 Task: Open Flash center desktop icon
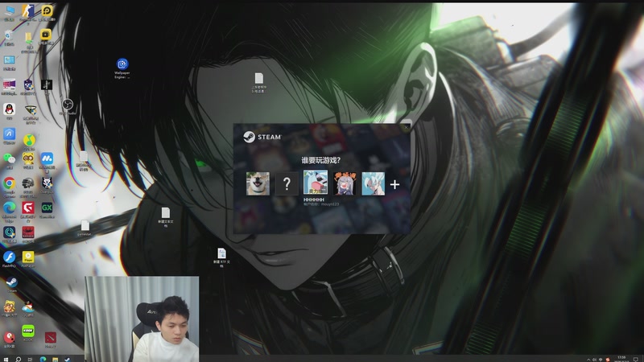tap(9, 259)
